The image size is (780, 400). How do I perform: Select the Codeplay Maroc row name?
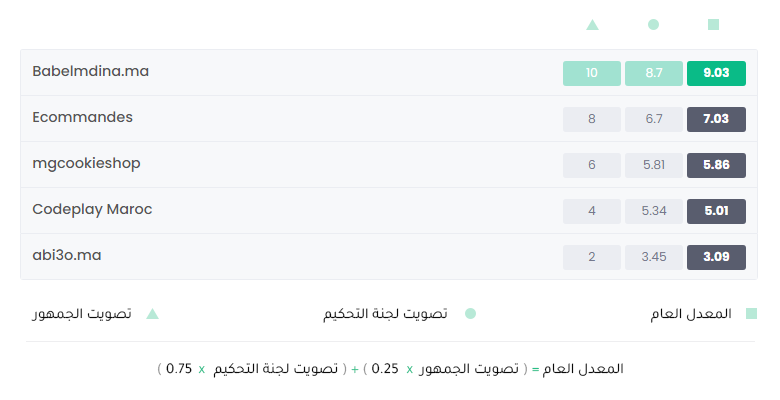click(x=92, y=209)
